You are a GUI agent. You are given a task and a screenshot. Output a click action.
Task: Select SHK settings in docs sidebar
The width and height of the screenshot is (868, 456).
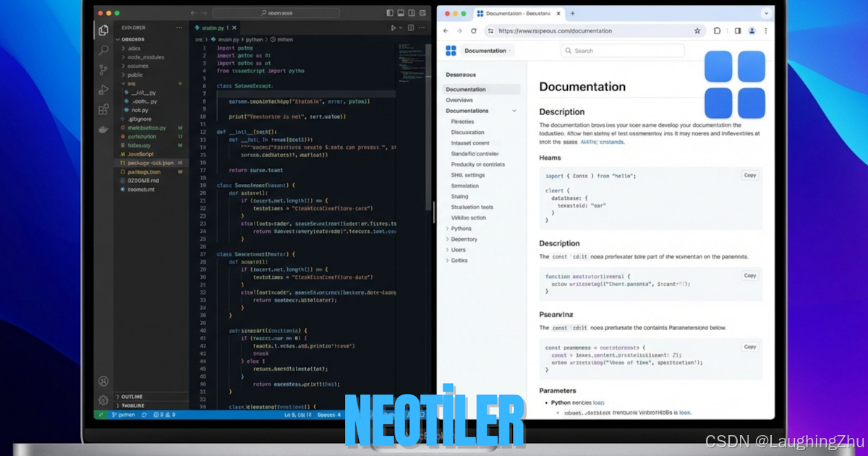[x=468, y=175]
